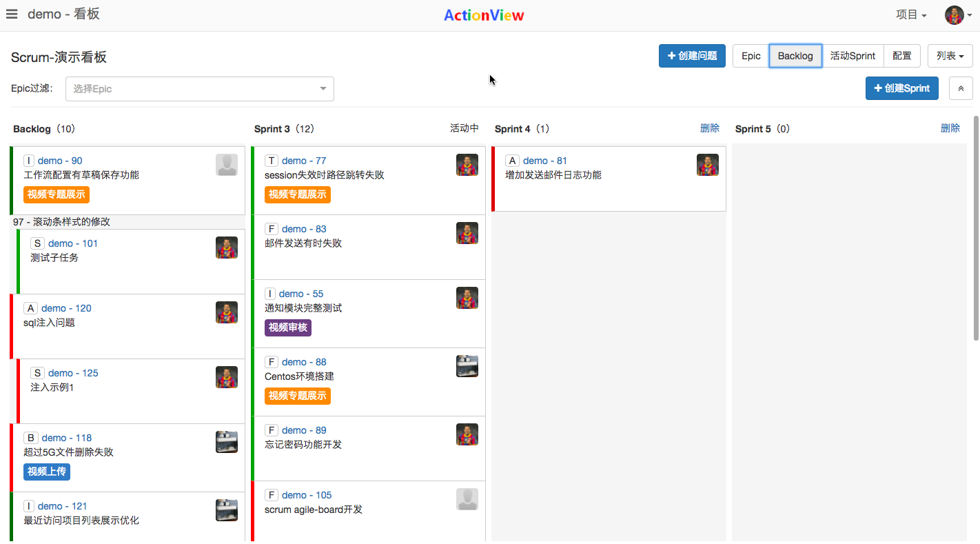The width and height of the screenshot is (980, 544).
Task: Switch to the Epic view tab
Action: point(751,56)
